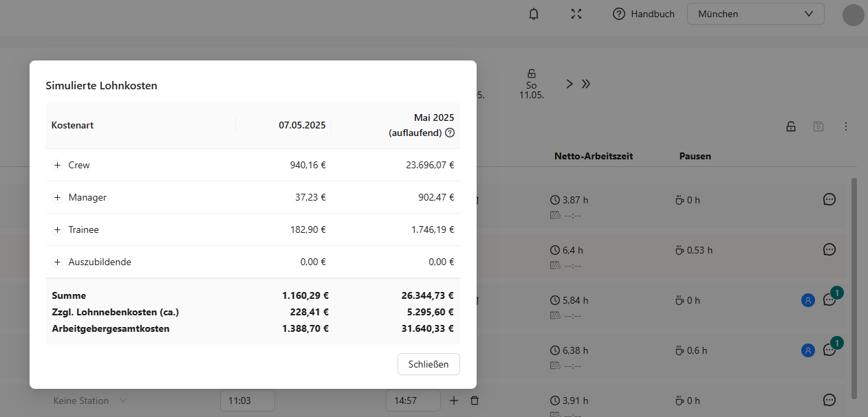The height and width of the screenshot is (417, 868).
Task: Expand the Crew cost row
Action: tap(58, 165)
